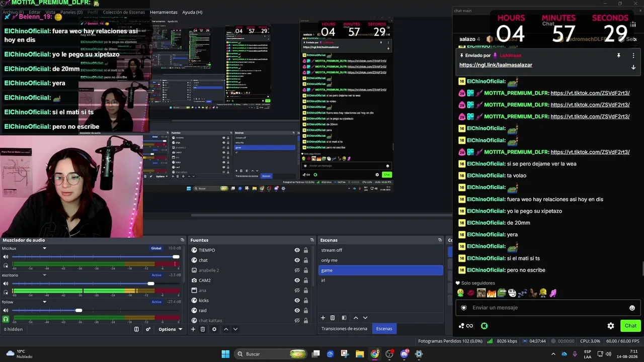
Task: Hide the kicks source
Action: point(297,301)
